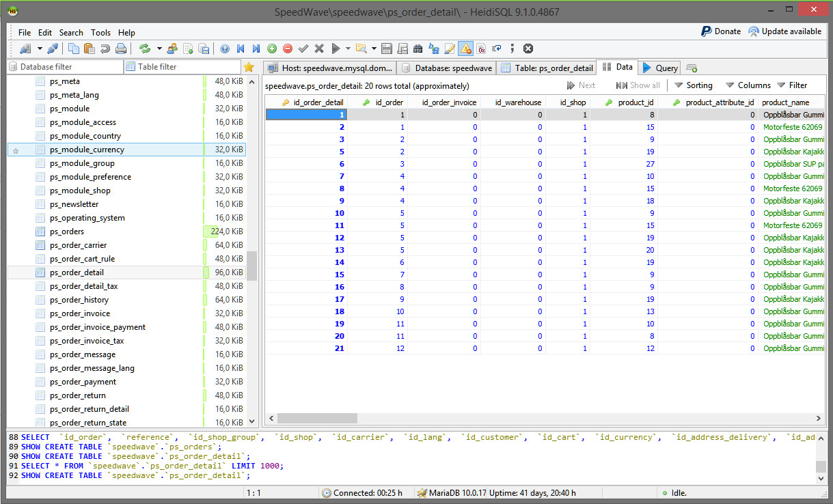Click the yellow favorites star icon

249,67
